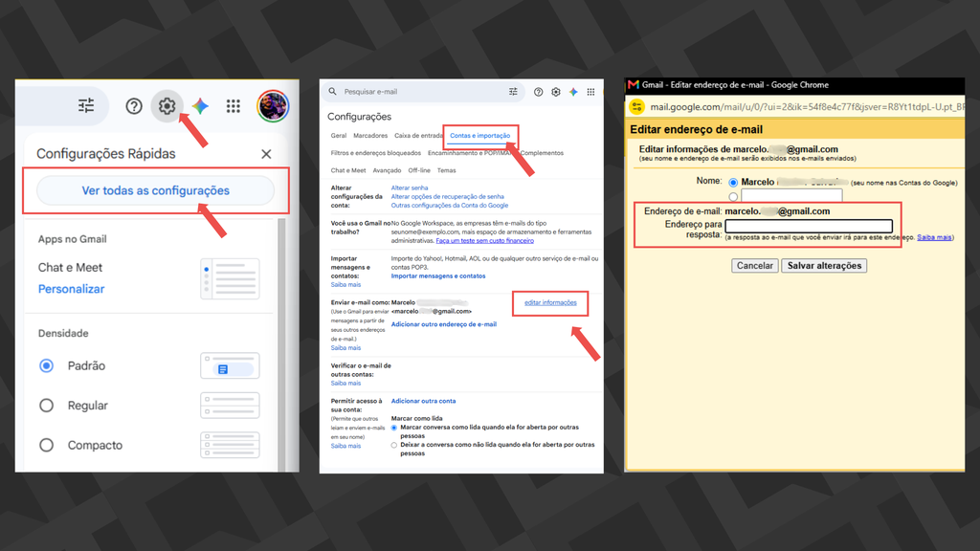The width and height of the screenshot is (980, 551).
Task: Select the Padrão density option
Action: pyautogui.click(x=46, y=365)
